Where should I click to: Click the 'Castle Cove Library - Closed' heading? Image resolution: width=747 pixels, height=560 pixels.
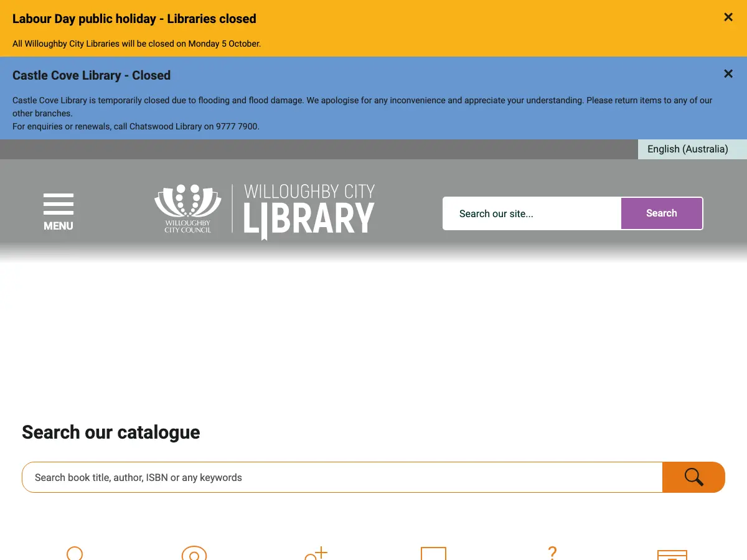92,75
